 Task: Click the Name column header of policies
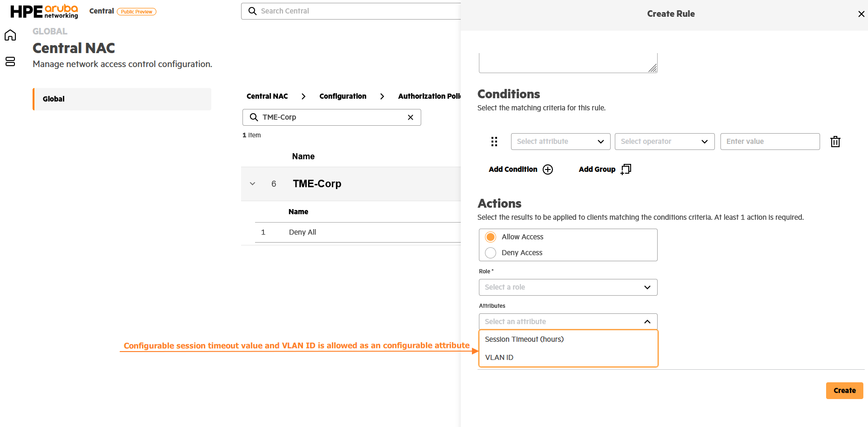pyautogui.click(x=303, y=156)
